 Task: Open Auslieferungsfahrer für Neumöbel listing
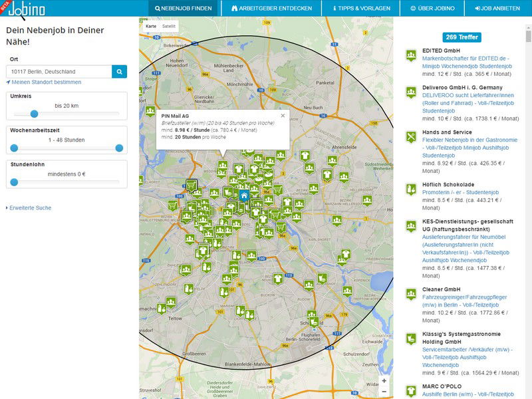click(466, 248)
